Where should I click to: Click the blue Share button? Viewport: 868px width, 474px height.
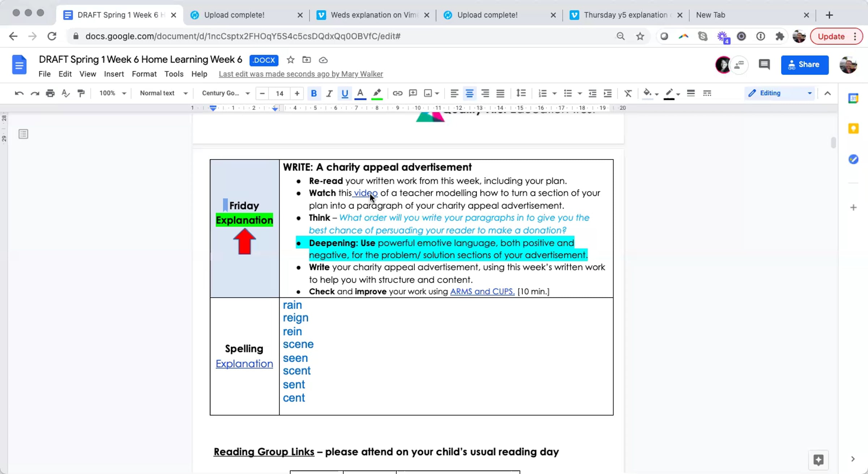pos(804,65)
